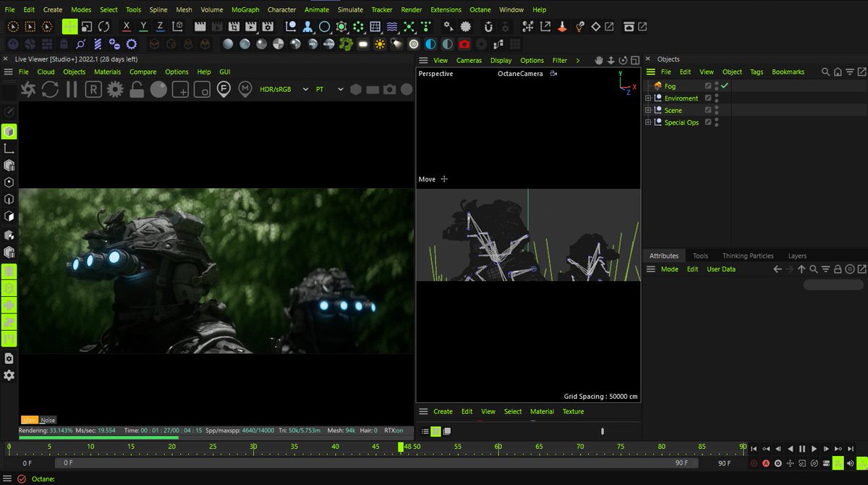Toggle Y axis lock
The image size is (868, 485).
coord(143,27)
